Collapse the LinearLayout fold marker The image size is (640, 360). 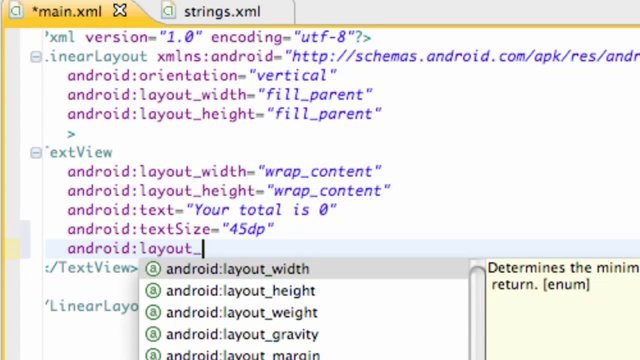point(36,57)
